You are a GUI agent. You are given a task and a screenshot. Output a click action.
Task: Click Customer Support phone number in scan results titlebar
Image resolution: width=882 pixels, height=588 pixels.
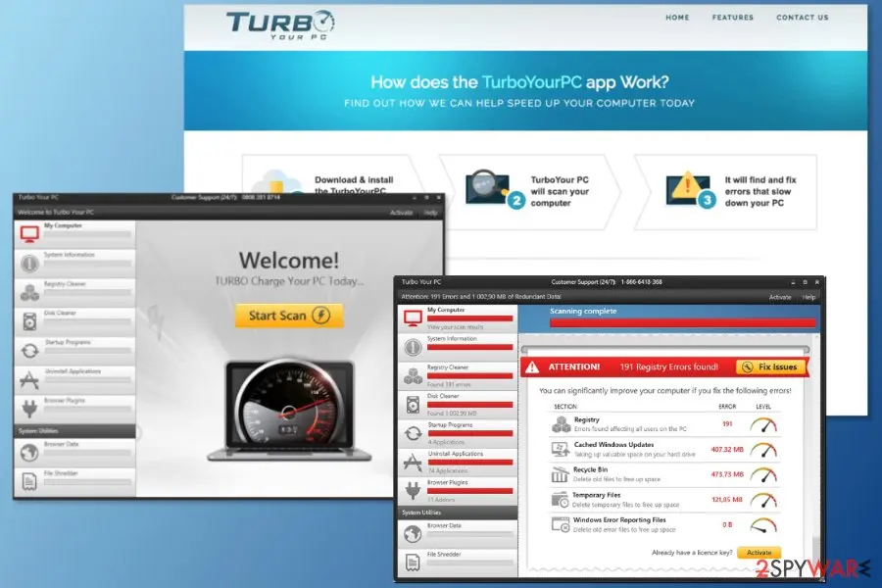click(x=641, y=282)
